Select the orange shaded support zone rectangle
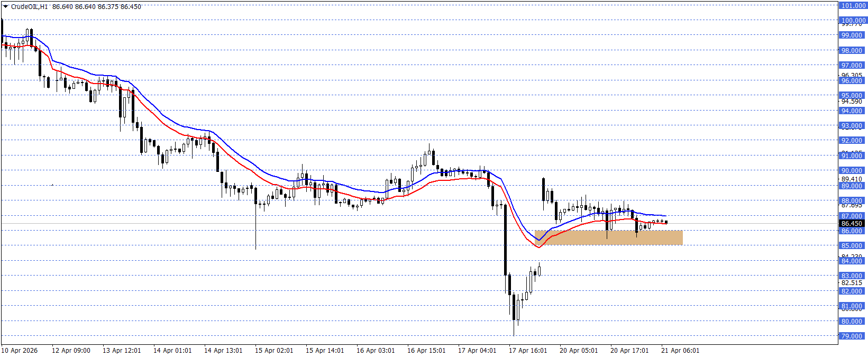Screen dimensions: 868x357 point(608,237)
